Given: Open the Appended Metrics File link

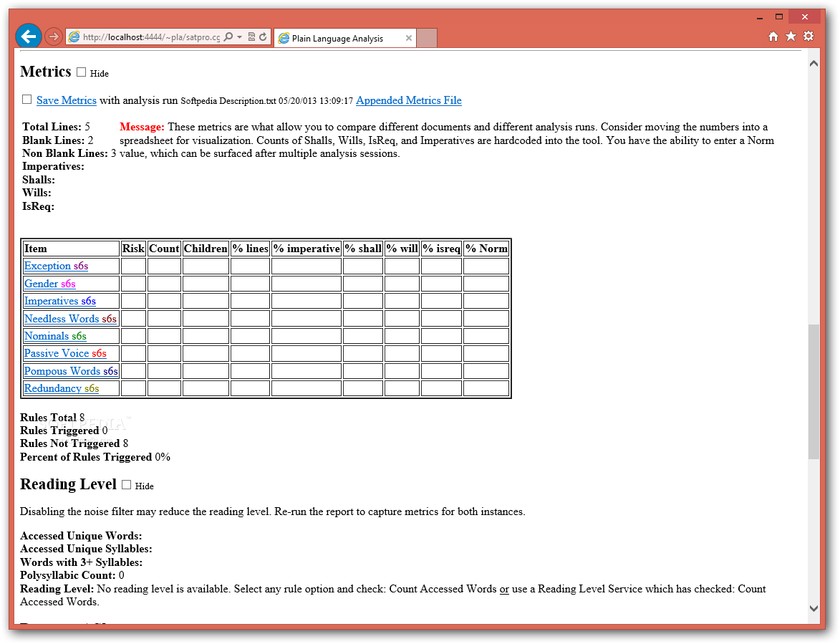Looking at the screenshot, I should click(409, 100).
